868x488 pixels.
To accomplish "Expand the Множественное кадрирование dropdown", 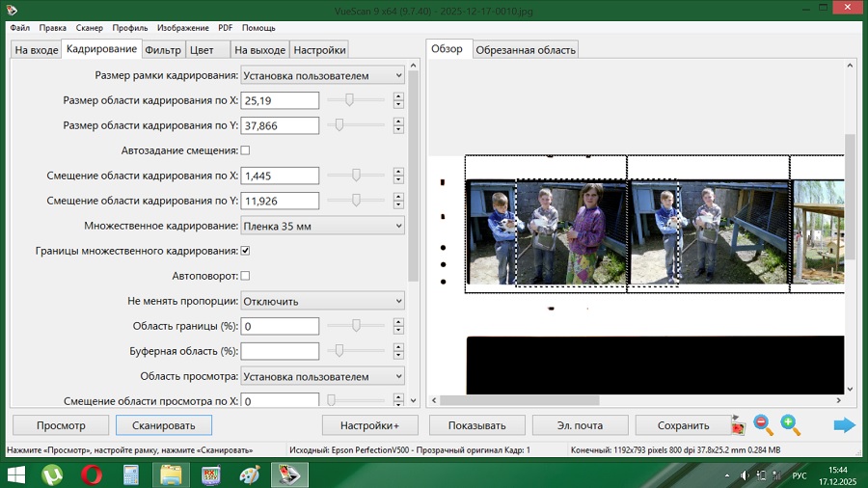I will [x=322, y=226].
